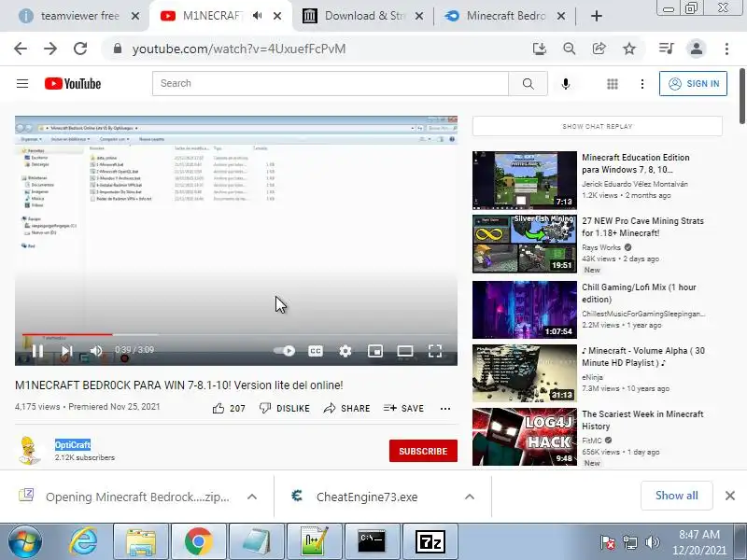Open YouTube settings three-dot menu

[x=642, y=84]
